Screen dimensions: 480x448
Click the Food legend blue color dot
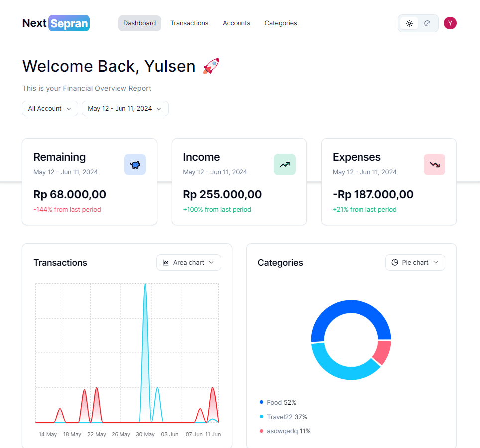coord(261,402)
